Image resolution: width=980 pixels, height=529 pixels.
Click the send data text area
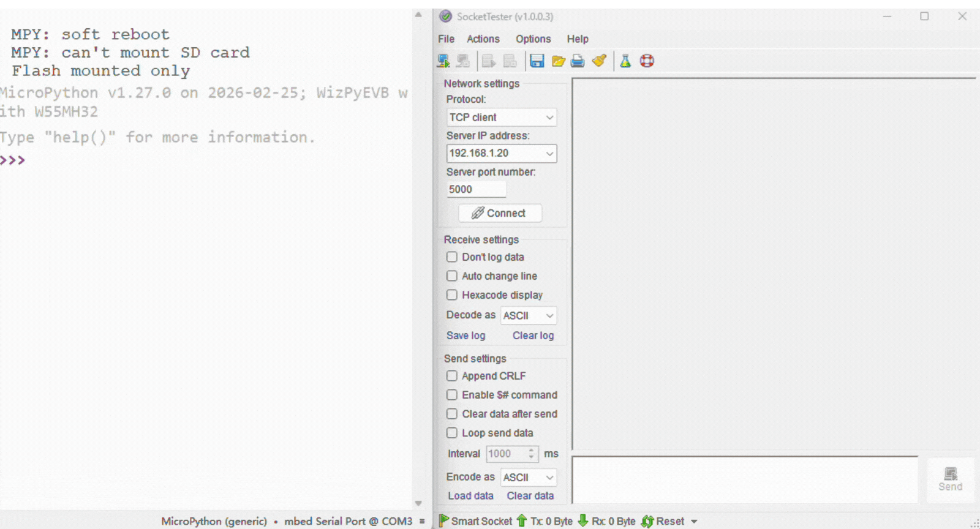[745, 480]
